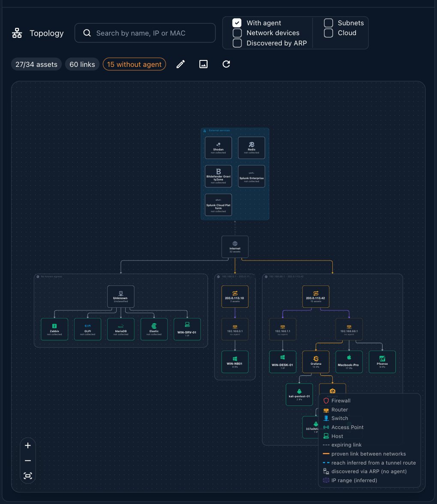437x504 pixels.
Task: Select the Zabbix node
Action: pos(54,330)
